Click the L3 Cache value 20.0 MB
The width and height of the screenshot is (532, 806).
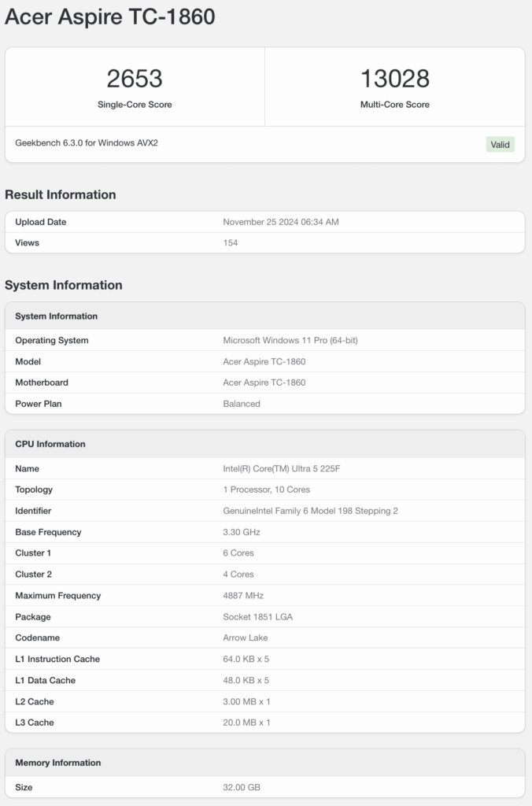(x=247, y=723)
